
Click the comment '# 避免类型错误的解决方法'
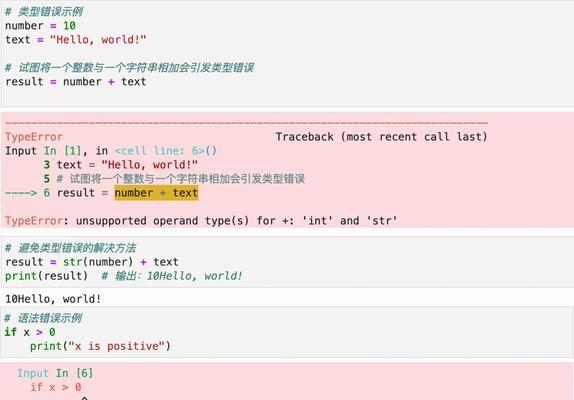pyautogui.click(x=70, y=248)
